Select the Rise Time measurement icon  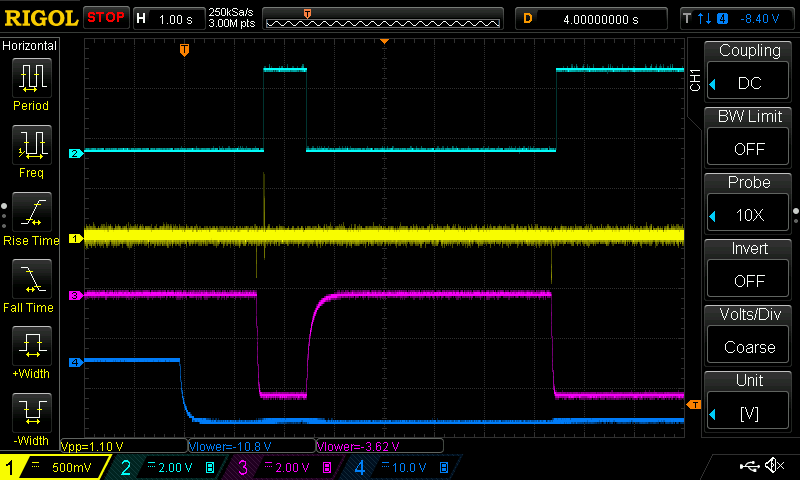pos(32,212)
